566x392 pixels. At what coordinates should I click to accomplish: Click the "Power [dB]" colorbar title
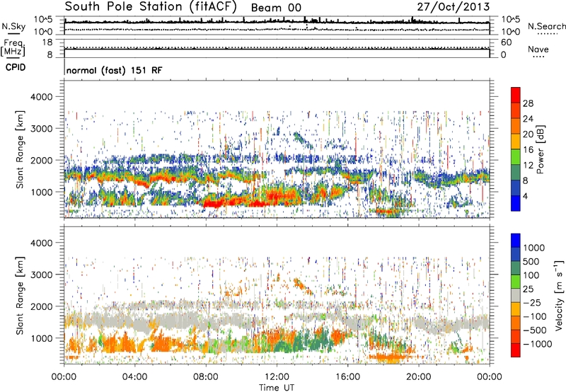pos(541,149)
